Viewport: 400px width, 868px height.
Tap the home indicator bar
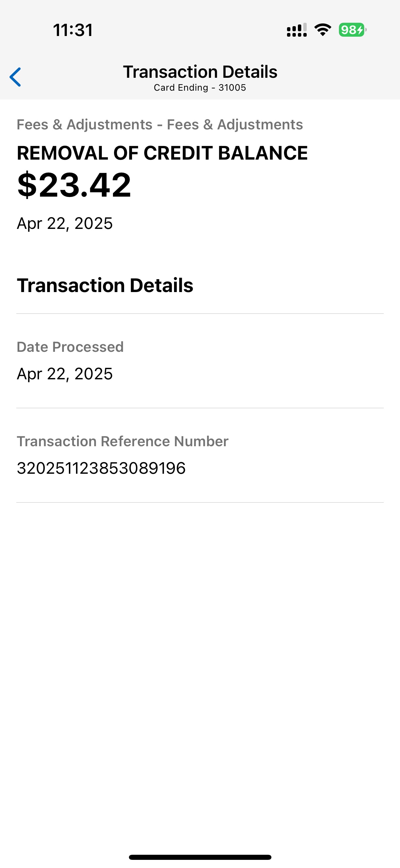tap(200, 857)
